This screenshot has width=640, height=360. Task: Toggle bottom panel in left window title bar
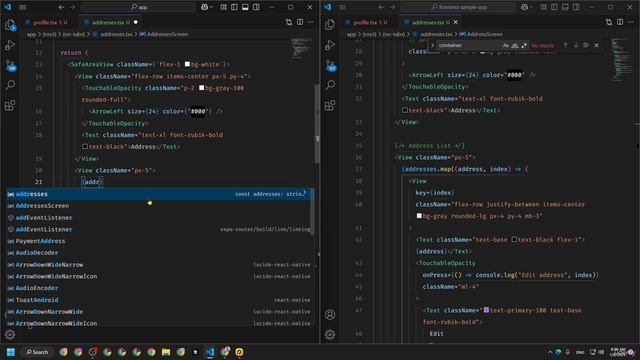(x=245, y=7)
